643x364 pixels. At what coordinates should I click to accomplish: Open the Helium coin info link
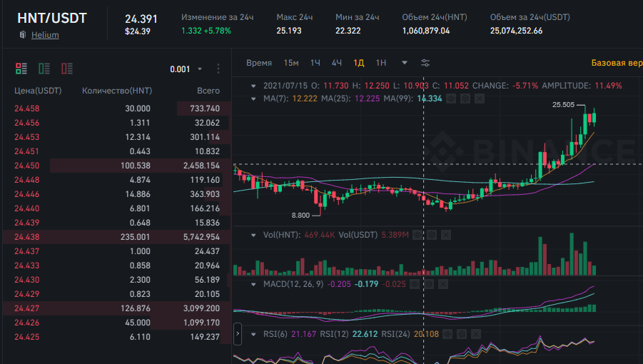point(45,34)
